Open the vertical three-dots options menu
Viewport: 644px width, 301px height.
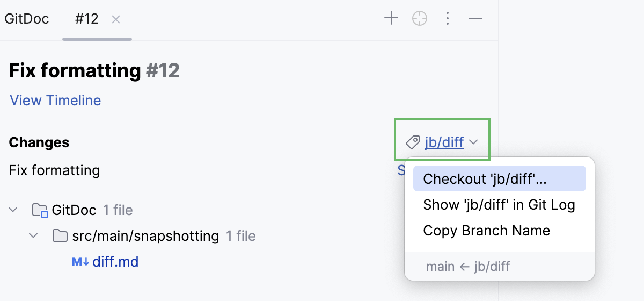pos(448,19)
